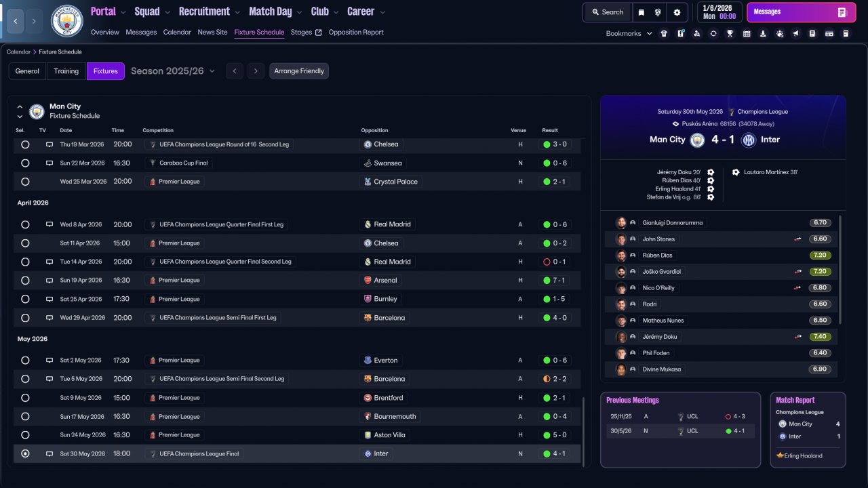Go to the next season arrow
Viewport: 868px width, 488px height.
255,71
